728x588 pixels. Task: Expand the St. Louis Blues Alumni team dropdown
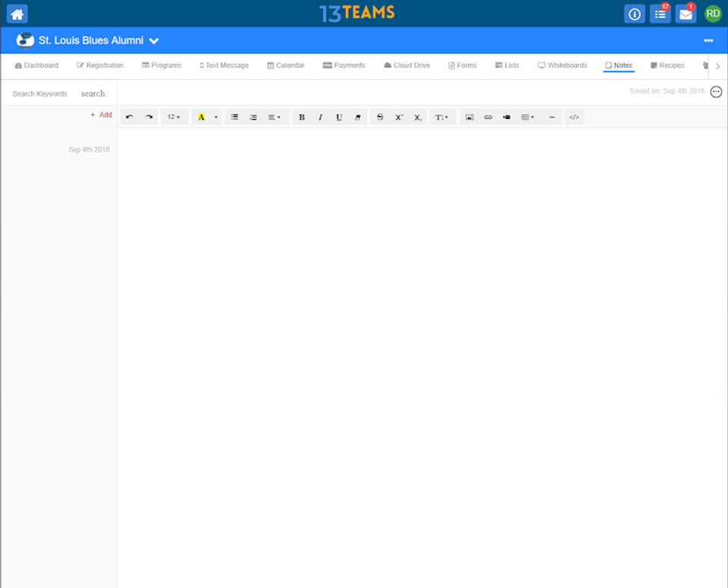[154, 41]
